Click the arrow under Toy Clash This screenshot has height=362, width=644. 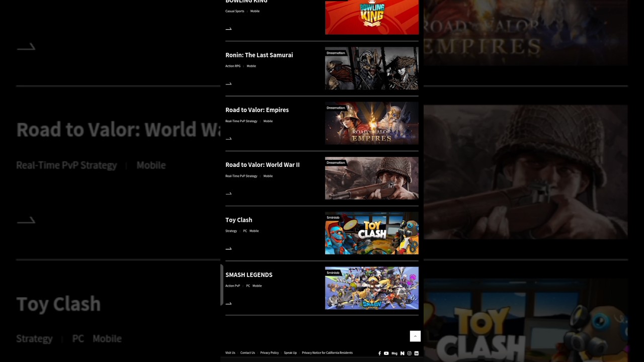pos(228,248)
